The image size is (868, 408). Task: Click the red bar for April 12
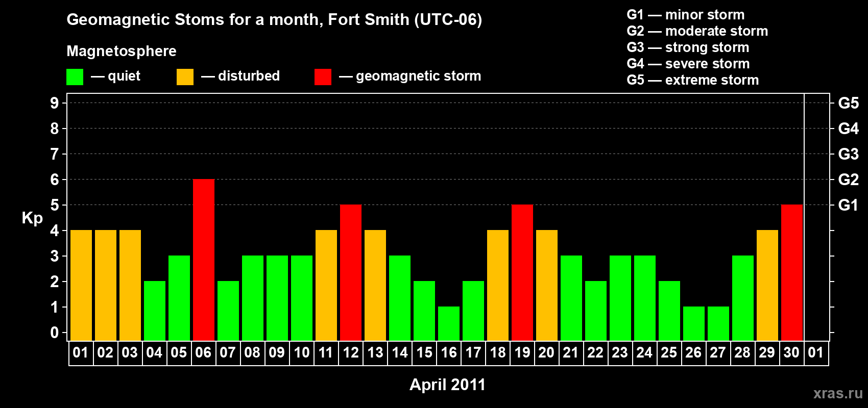point(351,273)
